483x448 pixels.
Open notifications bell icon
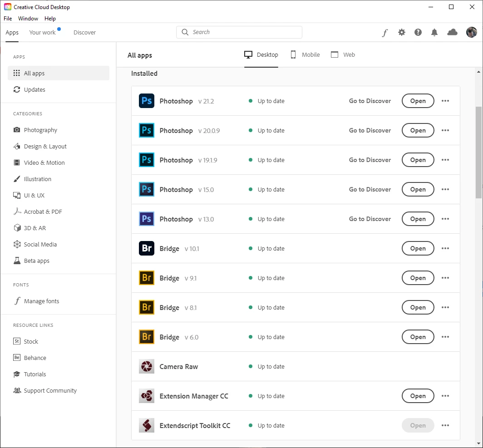(434, 32)
